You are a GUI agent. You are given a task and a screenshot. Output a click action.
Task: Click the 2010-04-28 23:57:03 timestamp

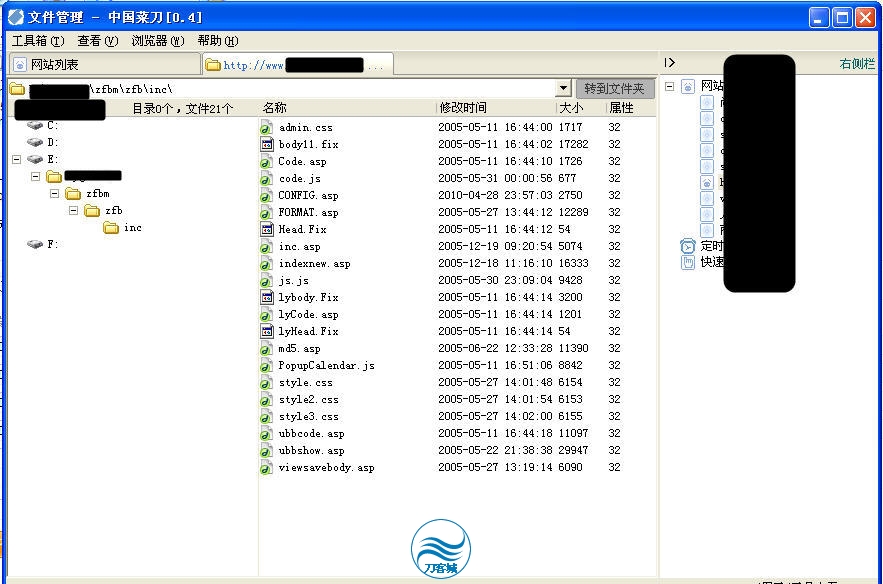495,195
